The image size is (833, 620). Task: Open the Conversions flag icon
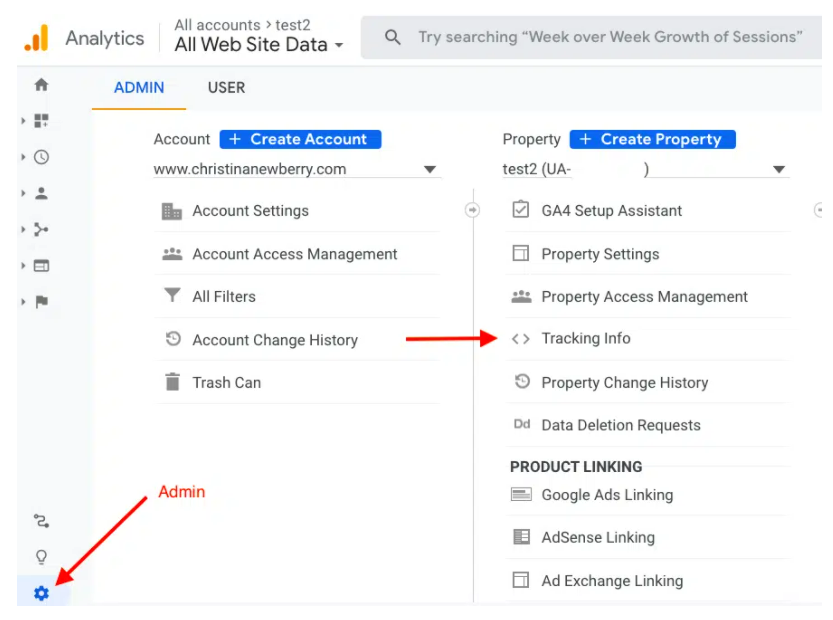41,302
